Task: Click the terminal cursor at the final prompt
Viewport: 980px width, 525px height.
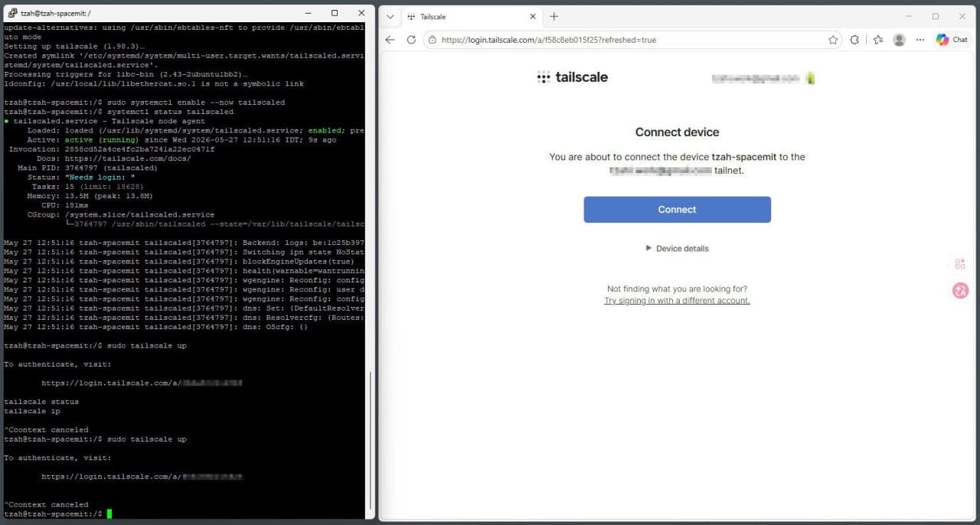Action: pos(109,514)
